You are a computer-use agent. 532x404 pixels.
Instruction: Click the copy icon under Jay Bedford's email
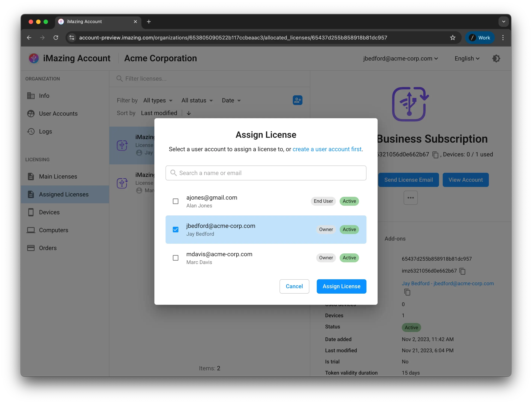coord(407,292)
